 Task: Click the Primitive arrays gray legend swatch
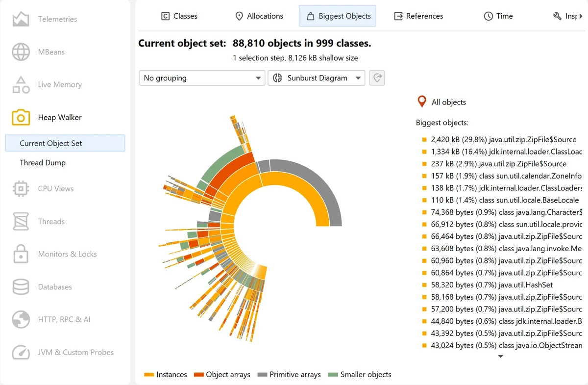point(262,375)
